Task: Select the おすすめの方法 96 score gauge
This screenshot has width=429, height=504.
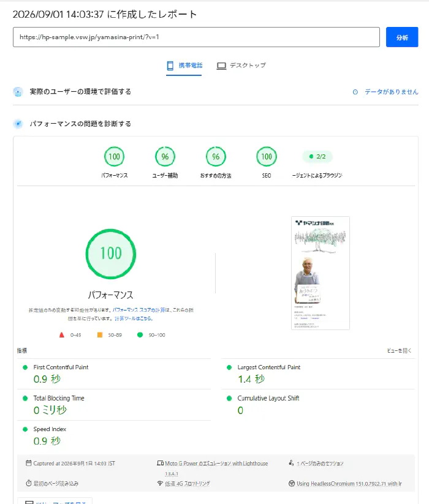Action: coord(216,157)
